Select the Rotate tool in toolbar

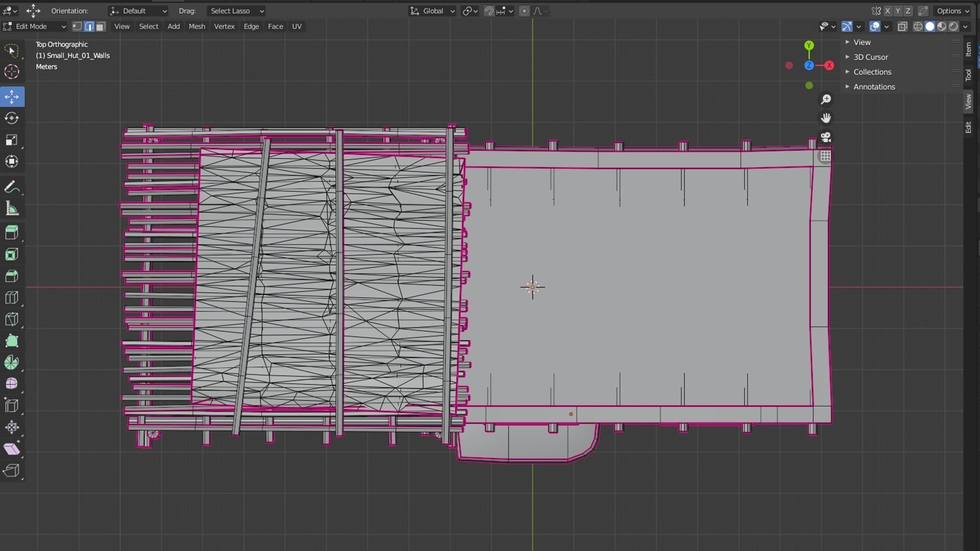[12, 118]
